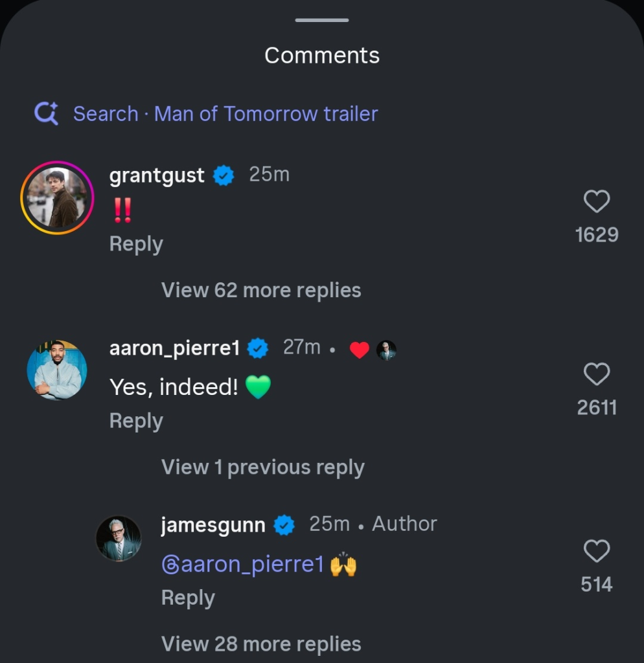This screenshot has height=663, width=644.
Task: Like jamesgunn's reply with the heart
Action: point(596,552)
